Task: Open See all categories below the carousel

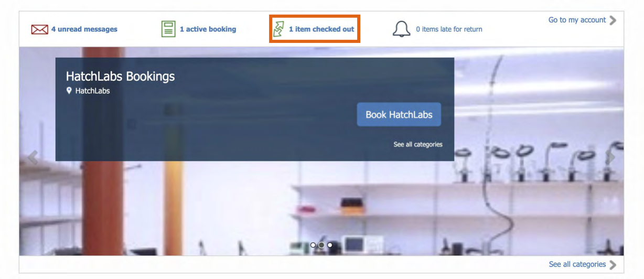Action: 577,264
